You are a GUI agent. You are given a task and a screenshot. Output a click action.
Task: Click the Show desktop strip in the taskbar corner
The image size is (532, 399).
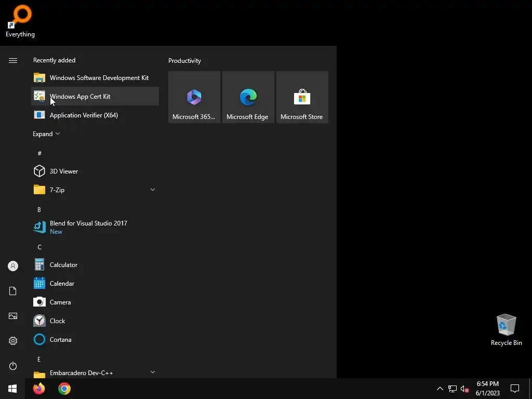coord(530,389)
